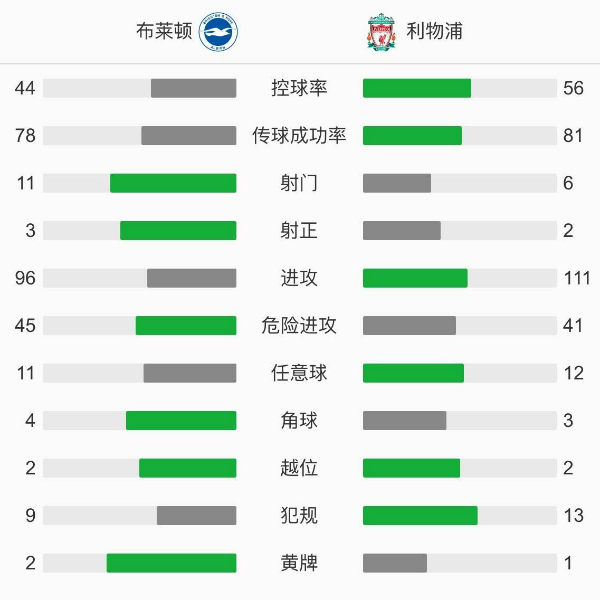The height and width of the screenshot is (600, 600).
Task: Click the 射门 stat row label
Action: tap(299, 183)
